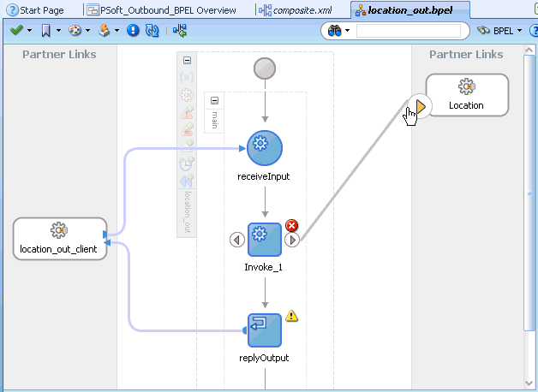The height and width of the screenshot is (392, 538).
Task: Click inside the search text field
Action: point(409,31)
